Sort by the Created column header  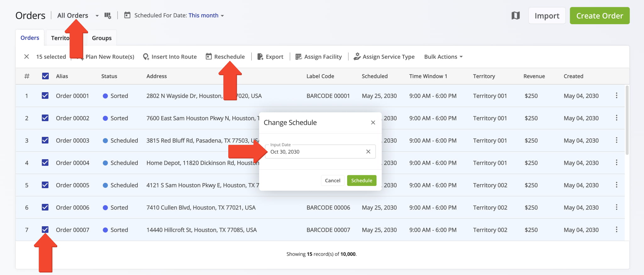573,76
